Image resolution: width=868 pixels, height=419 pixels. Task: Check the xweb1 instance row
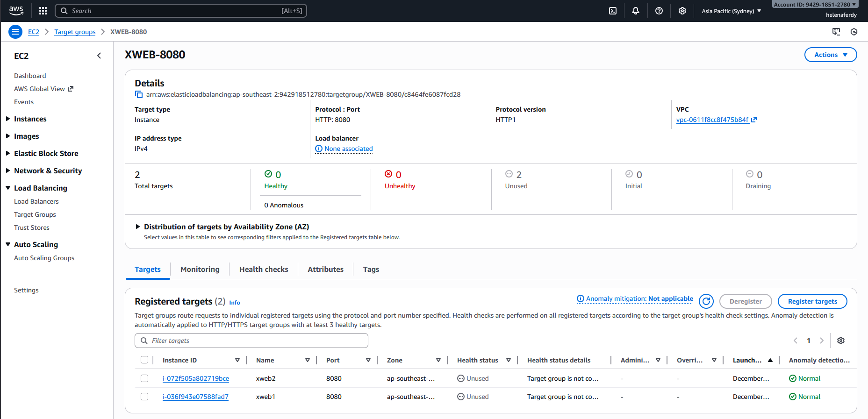tap(144, 397)
